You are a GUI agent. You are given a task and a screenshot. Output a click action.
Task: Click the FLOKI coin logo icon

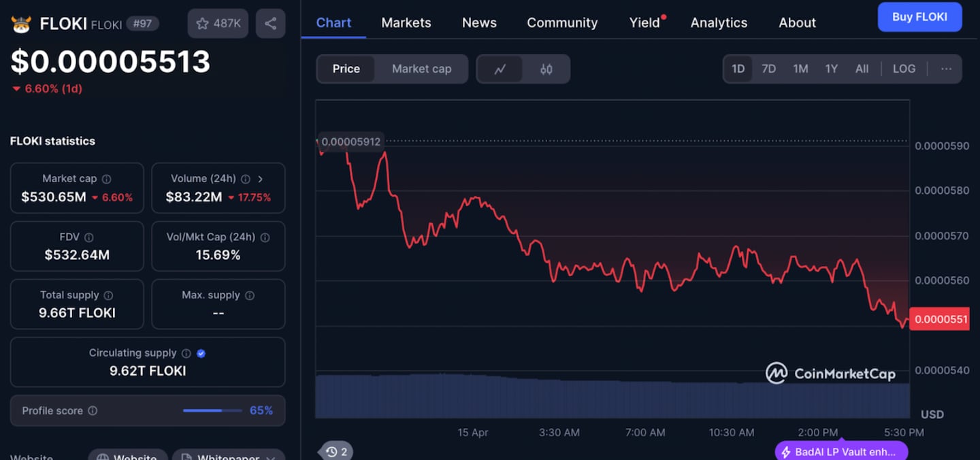[21, 24]
